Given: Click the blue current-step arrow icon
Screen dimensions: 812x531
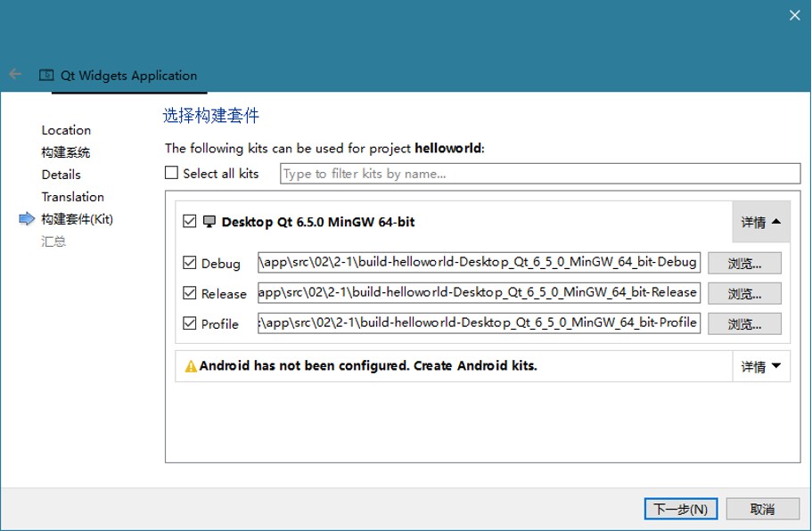Looking at the screenshot, I should [27, 219].
